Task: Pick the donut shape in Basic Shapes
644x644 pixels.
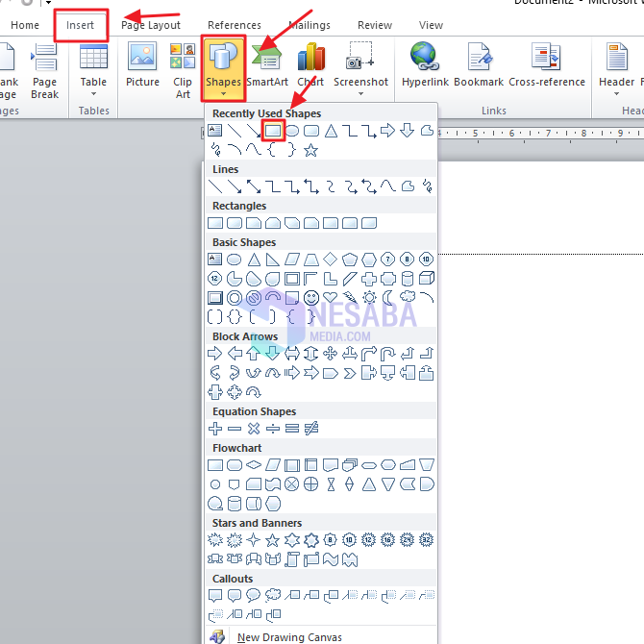Action: (x=235, y=297)
